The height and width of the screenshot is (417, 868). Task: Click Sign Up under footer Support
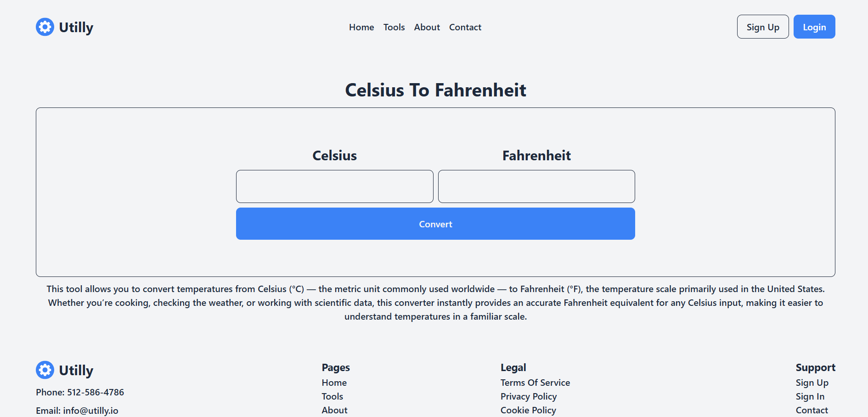tap(812, 383)
